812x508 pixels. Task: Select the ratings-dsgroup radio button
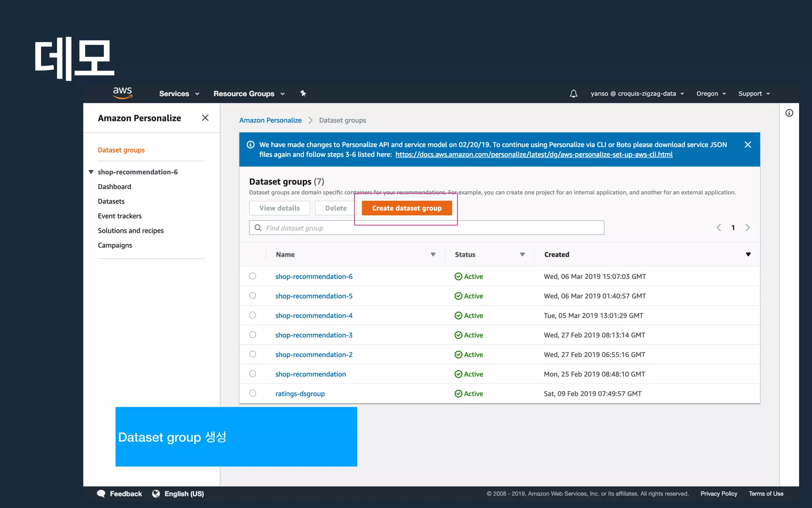click(253, 393)
